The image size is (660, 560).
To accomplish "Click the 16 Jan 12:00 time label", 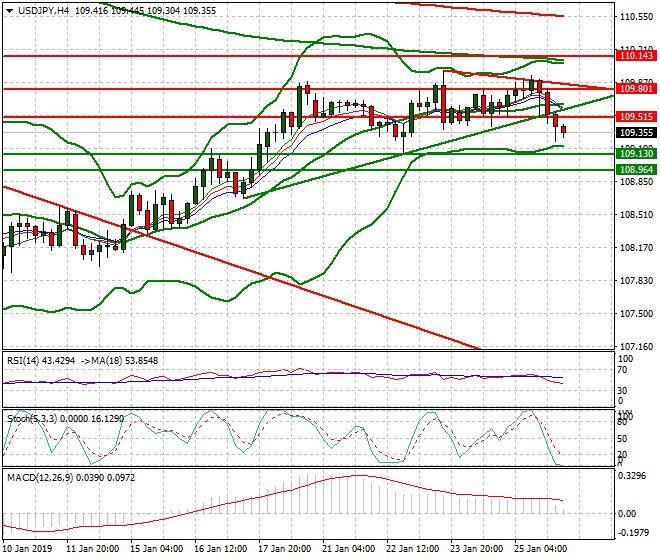I will (220, 549).
